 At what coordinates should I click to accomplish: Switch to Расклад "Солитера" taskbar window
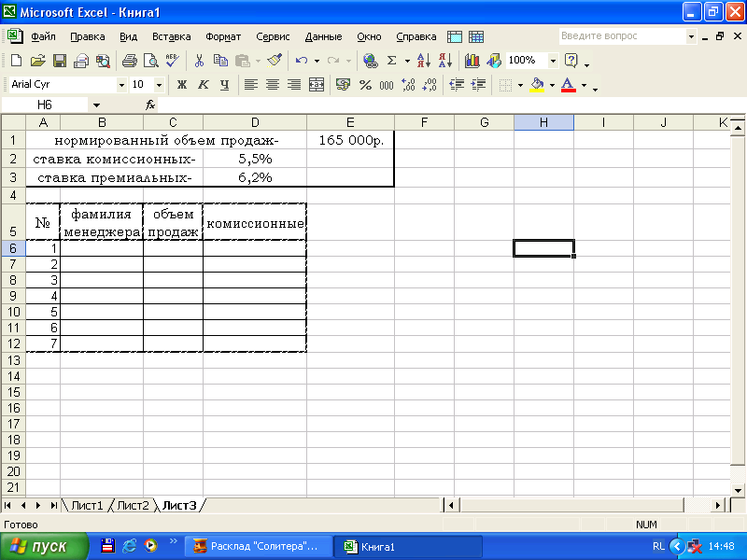[259, 546]
